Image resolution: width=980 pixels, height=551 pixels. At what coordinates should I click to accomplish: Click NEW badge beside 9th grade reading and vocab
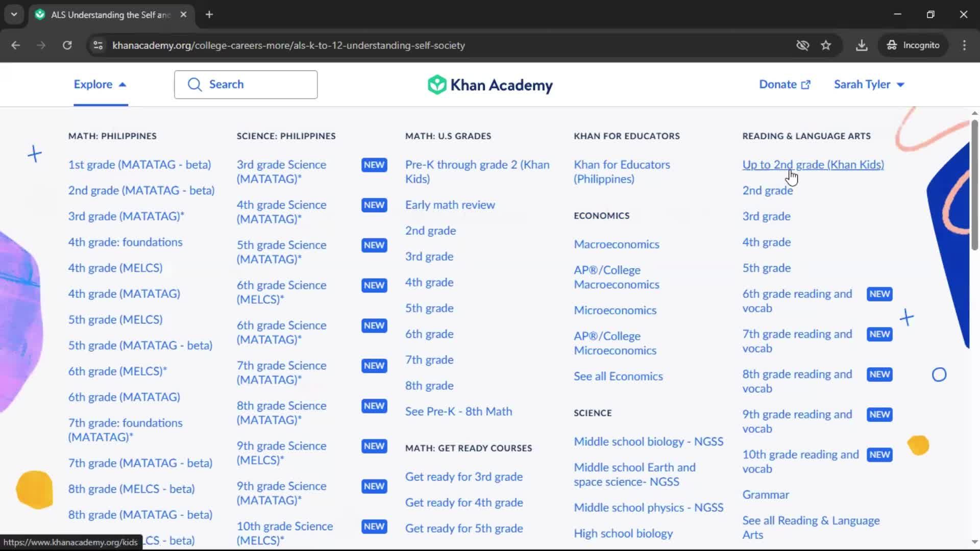coord(879,415)
